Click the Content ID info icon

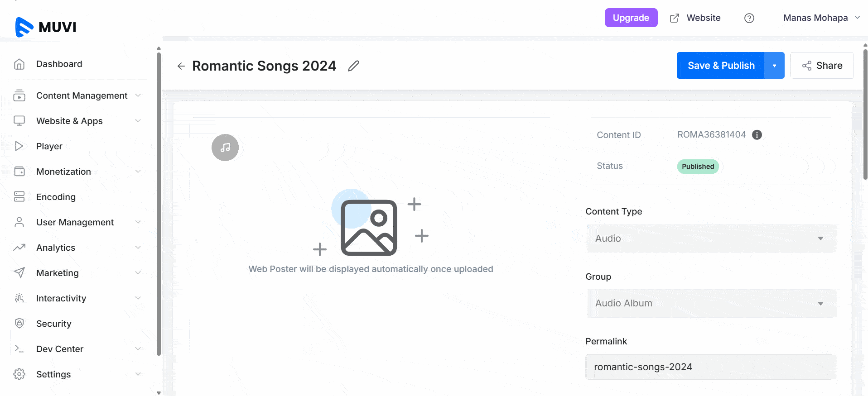[757, 135]
